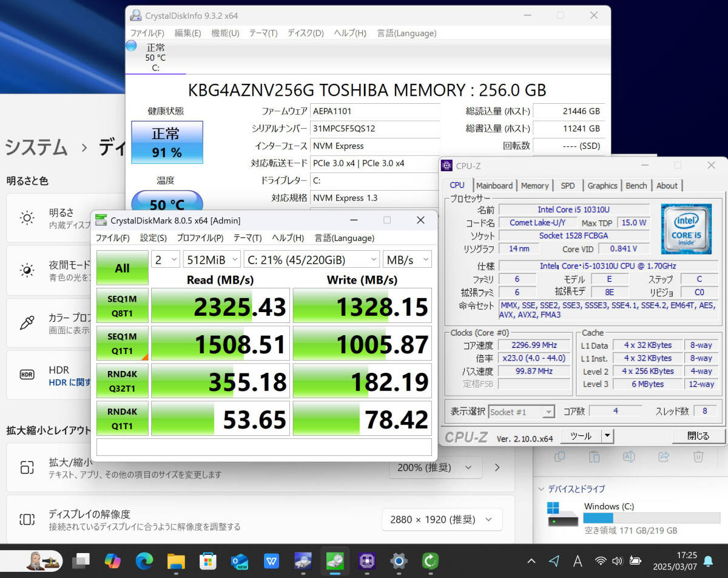
Task: Open the 200% (推奨) scale dropdown
Action: pos(436,467)
